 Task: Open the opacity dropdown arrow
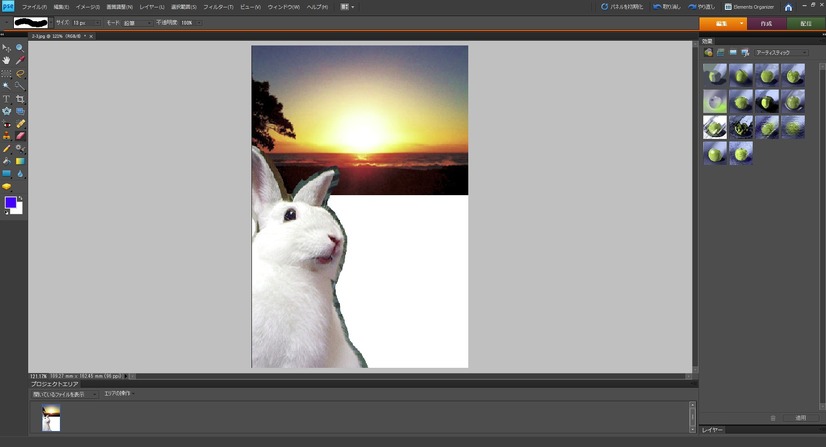click(x=199, y=23)
